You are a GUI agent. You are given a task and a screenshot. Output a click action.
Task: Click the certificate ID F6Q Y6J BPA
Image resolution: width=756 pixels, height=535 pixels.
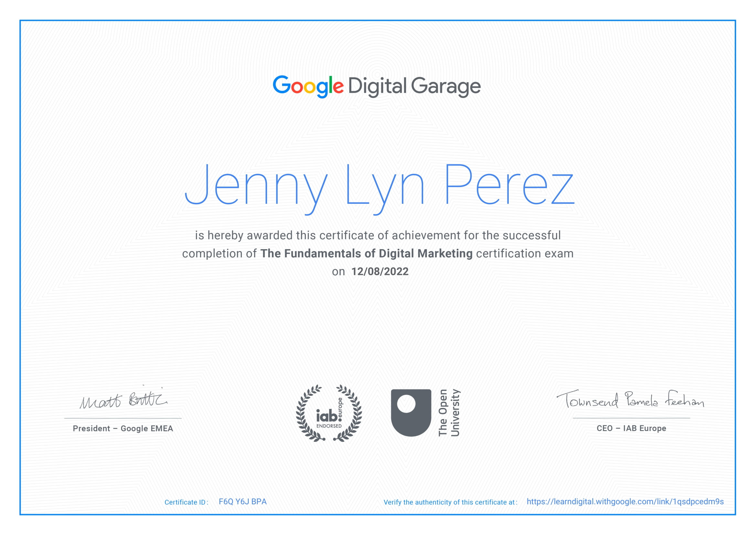pyautogui.click(x=243, y=502)
